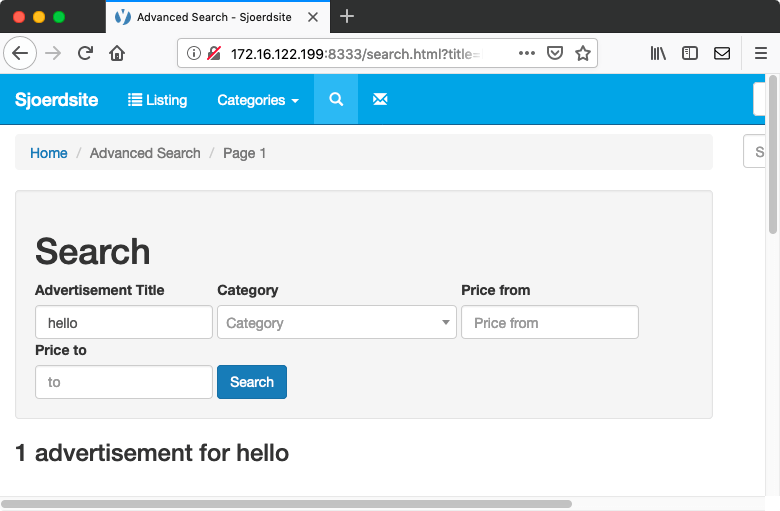The width and height of the screenshot is (780, 511).
Task: Open the envelope contact icon in navbar
Action: pos(380,99)
